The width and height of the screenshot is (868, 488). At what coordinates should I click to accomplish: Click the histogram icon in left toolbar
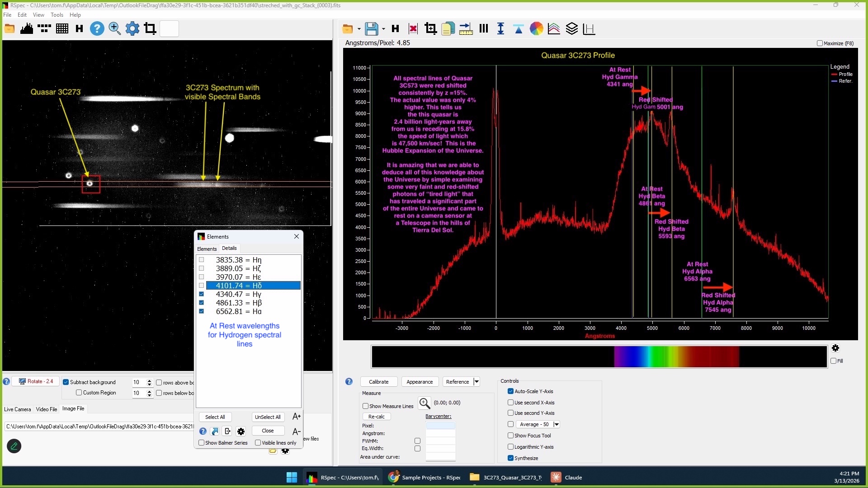27,29
